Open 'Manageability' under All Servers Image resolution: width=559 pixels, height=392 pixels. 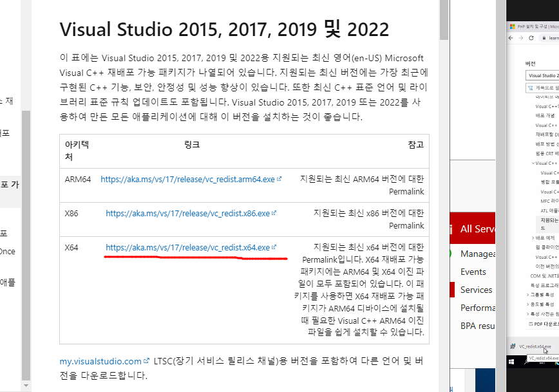click(478, 254)
